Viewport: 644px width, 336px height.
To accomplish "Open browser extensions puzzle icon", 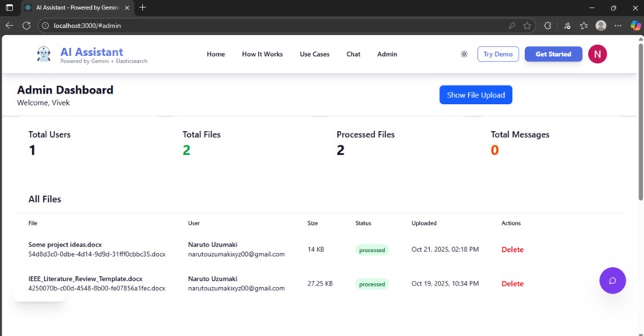I will [547, 26].
